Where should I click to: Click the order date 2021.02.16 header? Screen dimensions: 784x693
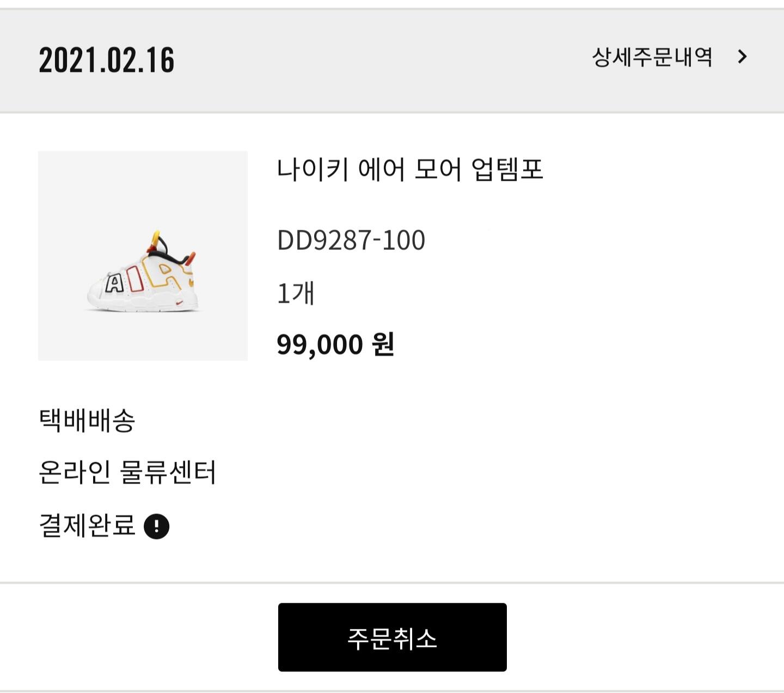tap(107, 60)
